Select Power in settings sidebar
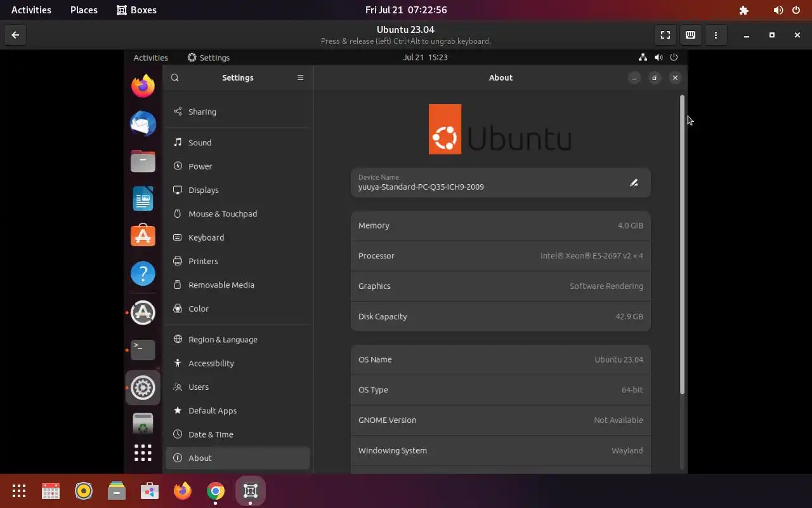The height and width of the screenshot is (508, 812). pos(238,166)
